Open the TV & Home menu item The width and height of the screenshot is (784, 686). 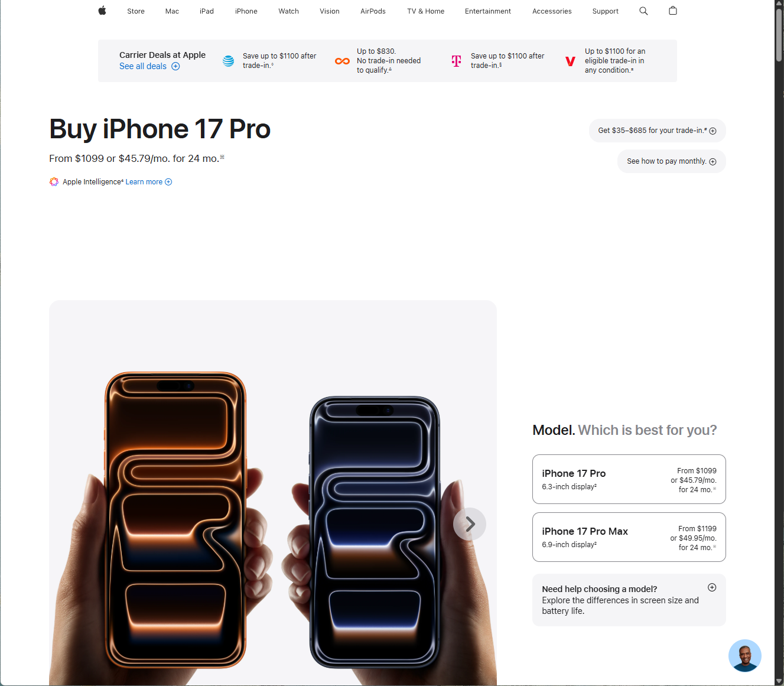pos(425,11)
